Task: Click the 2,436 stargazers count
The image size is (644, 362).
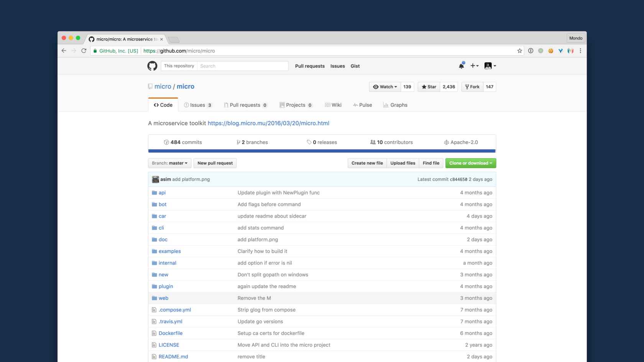Action: pyautogui.click(x=449, y=87)
